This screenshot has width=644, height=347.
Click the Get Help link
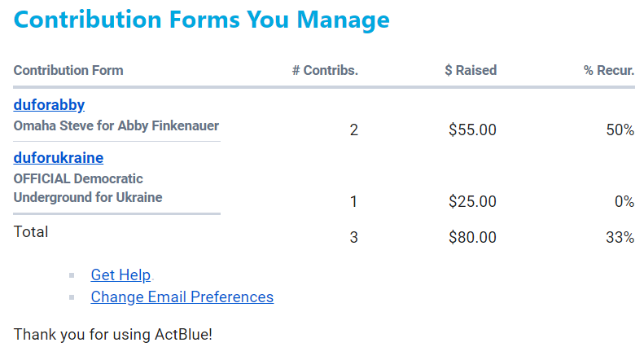tap(120, 275)
